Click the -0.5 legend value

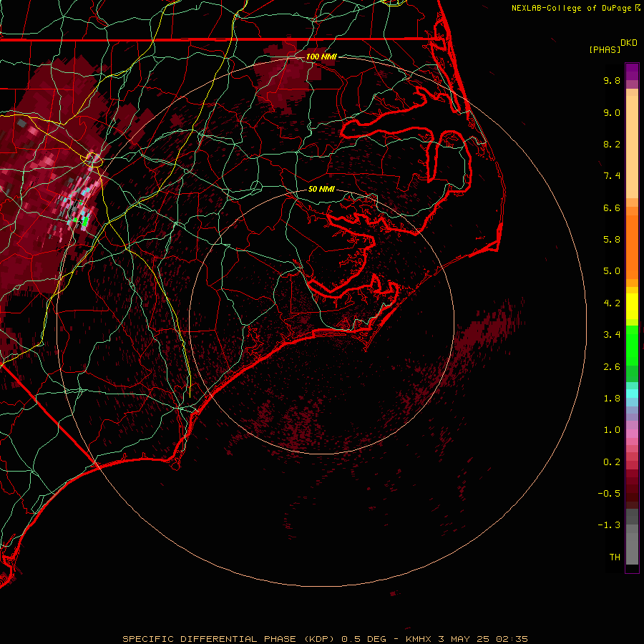point(609,494)
